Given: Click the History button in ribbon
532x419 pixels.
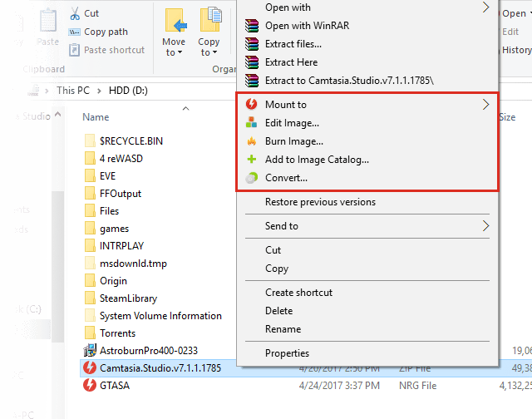Looking at the screenshot, I should [x=516, y=50].
